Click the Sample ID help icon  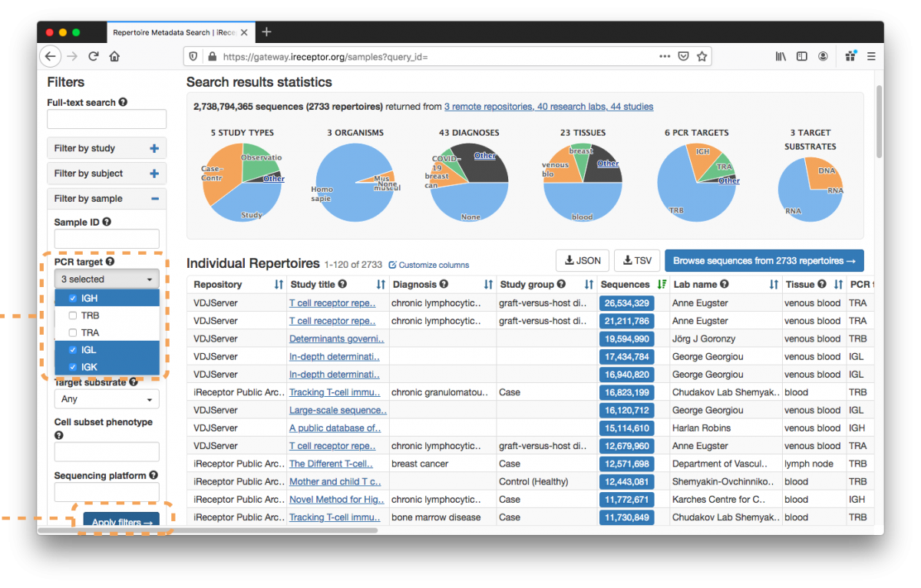pyautogui.click(x=107, y=222)
